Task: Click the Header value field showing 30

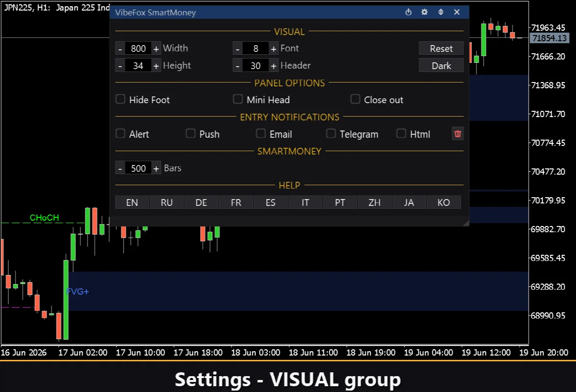Action: coord(256,66)
